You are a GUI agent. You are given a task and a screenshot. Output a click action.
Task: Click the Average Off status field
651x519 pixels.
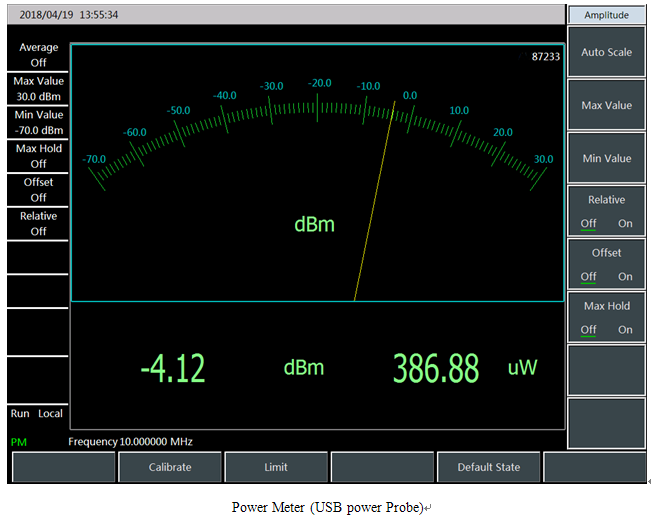point(38,55)
